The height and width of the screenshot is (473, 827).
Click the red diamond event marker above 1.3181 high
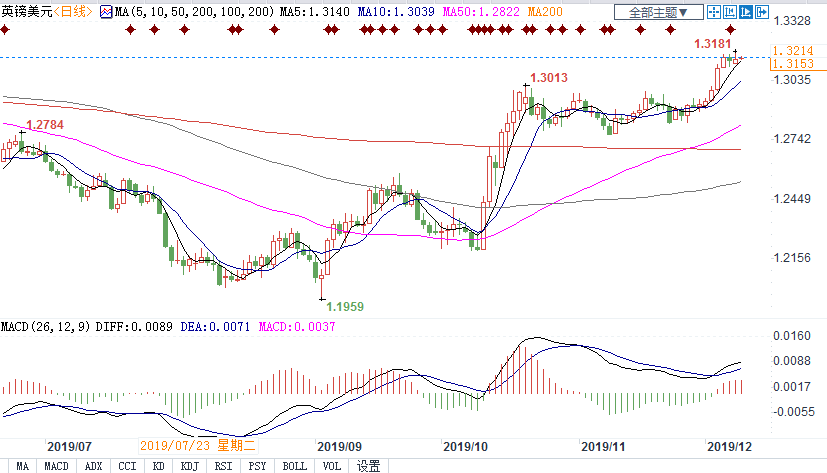point(730,30)
